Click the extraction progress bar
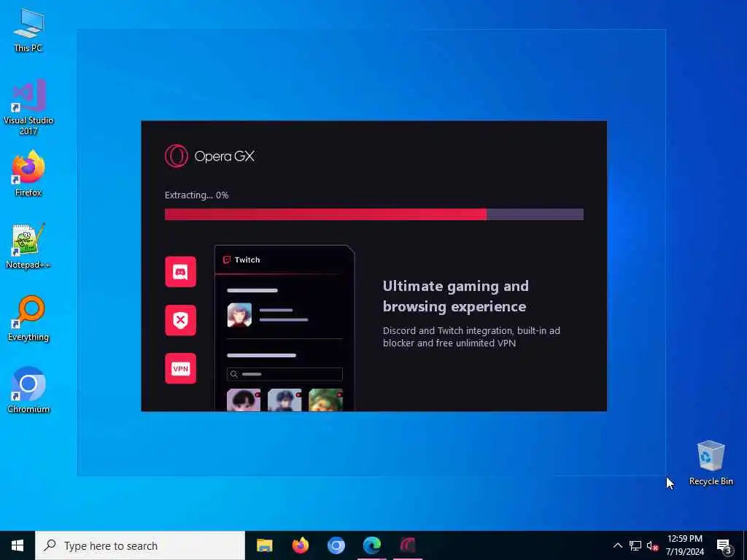The width and height of the screenshot is (747, 560). click(x=374, y=214)
